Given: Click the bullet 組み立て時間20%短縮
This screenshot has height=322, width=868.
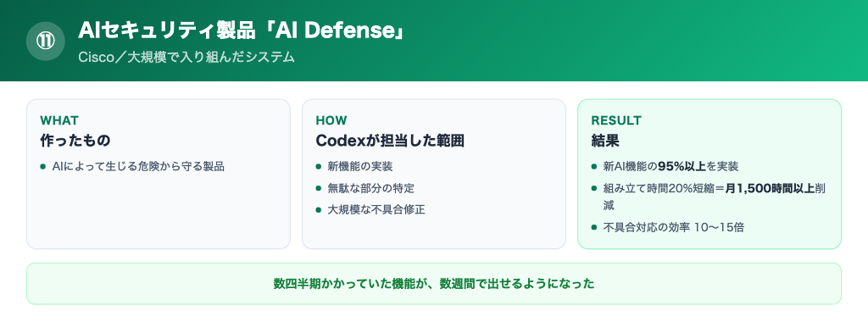Looking at the screenshot, I should coord(715,197).
